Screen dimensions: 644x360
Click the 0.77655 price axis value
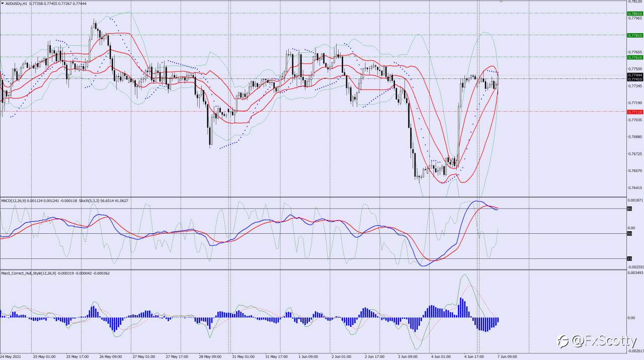(x=635, y=52)
